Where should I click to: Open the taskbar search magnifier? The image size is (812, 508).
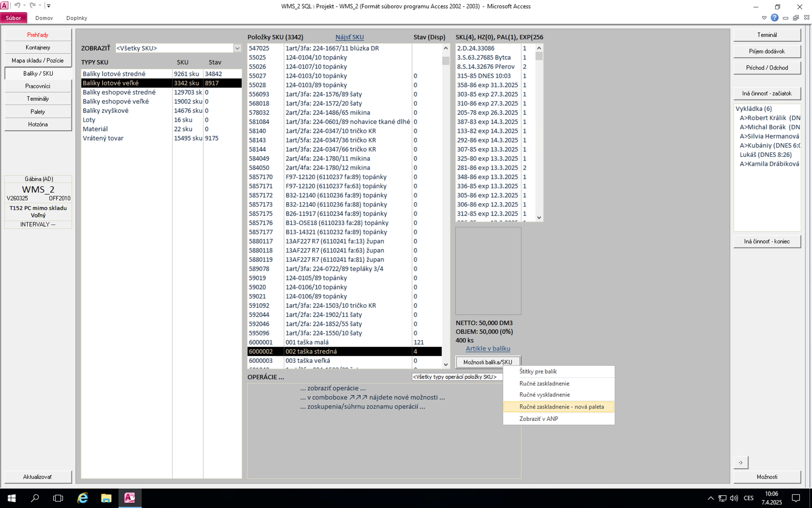pyautogui.click(x=35, y=498)
